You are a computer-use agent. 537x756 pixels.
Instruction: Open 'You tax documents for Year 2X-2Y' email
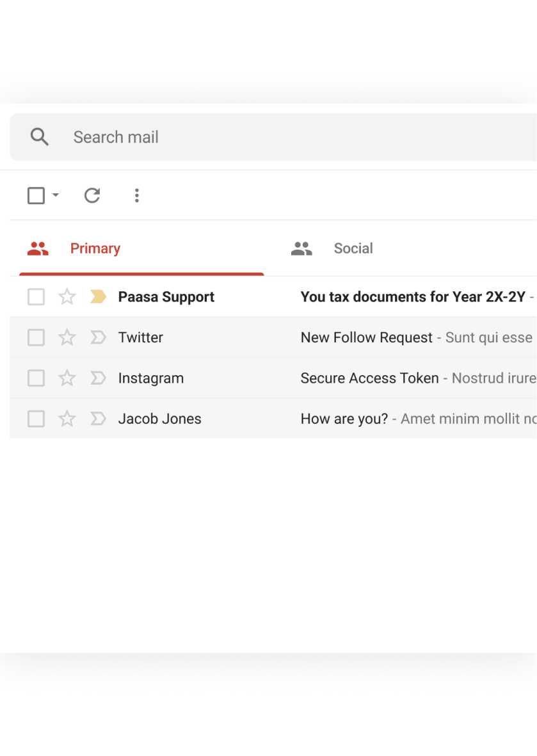coord(413,297)
